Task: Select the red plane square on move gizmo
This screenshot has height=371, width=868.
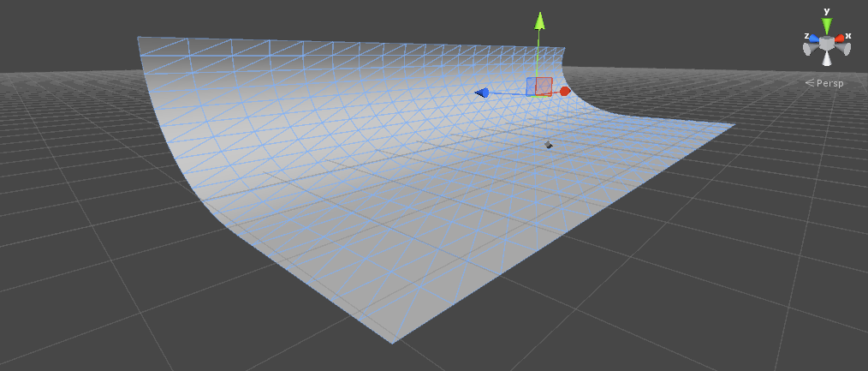Action: click(x=544, y=86)
